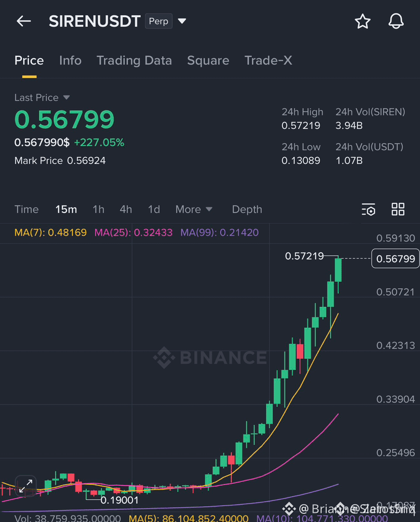Open chart indicator settings icon
The image size is (420, 522).
368,210
